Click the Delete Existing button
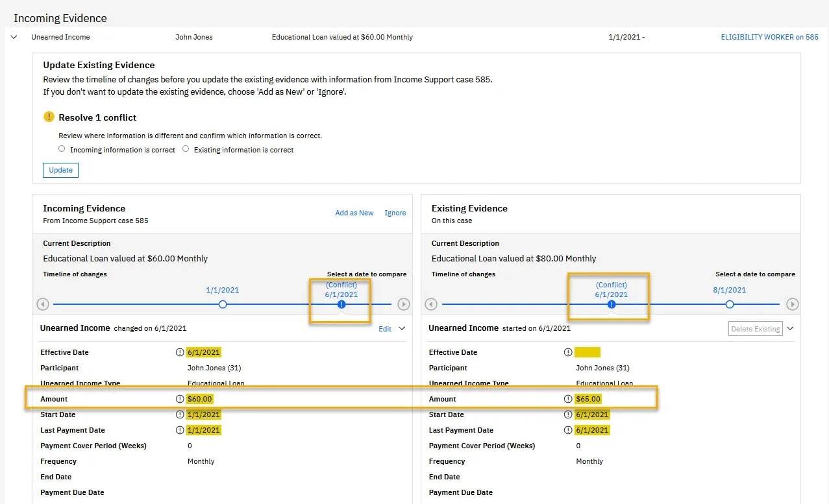 click(756, 329)
